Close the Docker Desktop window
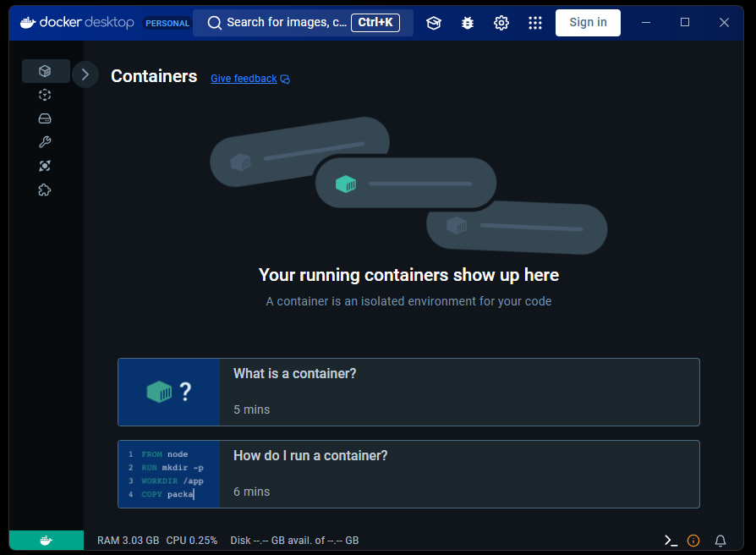The height and width of the screenshot is (555, 756). pyautogui.click(x=724, y=22)
